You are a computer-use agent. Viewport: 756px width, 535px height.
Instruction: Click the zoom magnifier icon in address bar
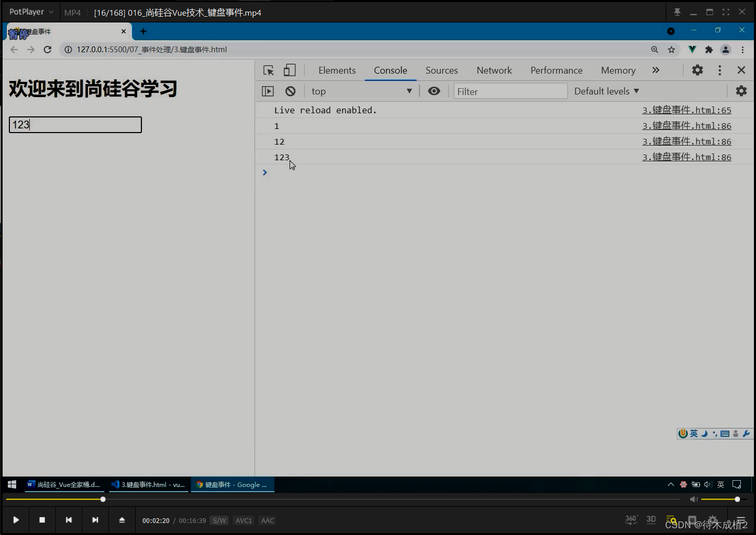(655, 50)
